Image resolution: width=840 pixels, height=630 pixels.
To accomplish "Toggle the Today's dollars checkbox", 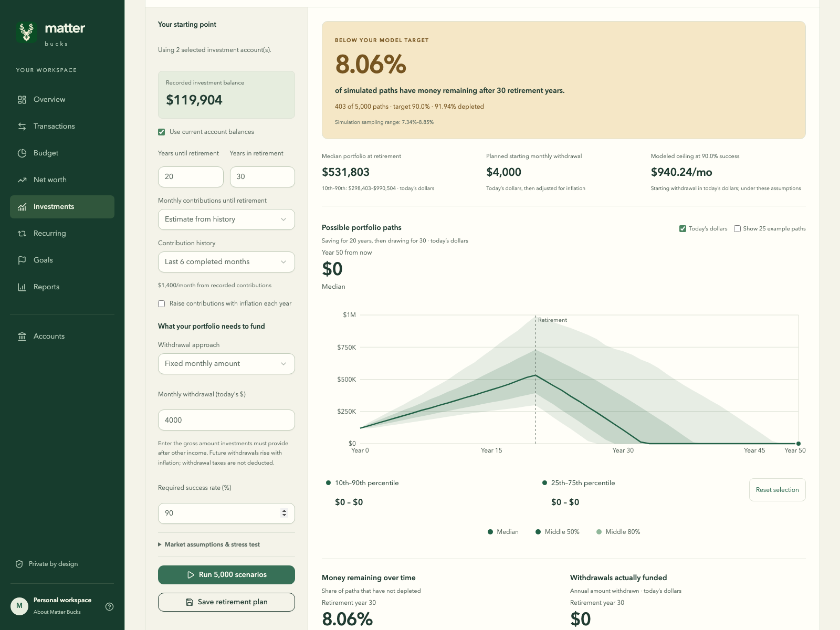I will point(682,229).
